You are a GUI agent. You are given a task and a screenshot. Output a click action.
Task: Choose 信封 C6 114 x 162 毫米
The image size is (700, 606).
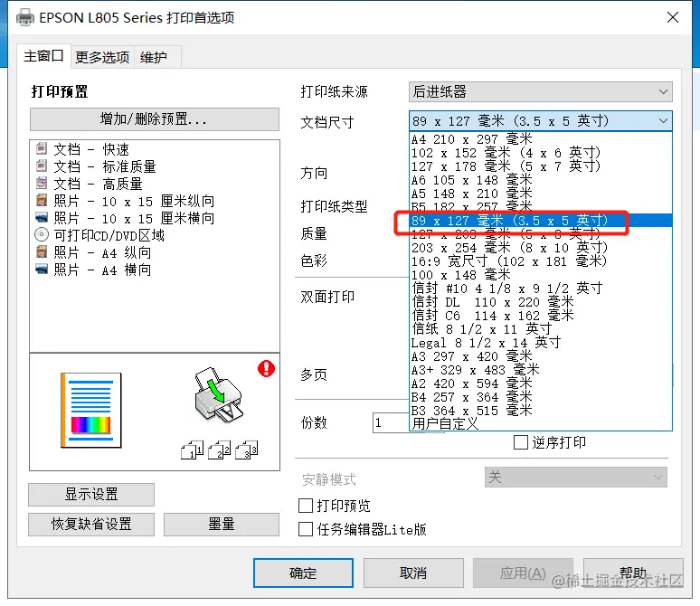(x=541, y=316)
